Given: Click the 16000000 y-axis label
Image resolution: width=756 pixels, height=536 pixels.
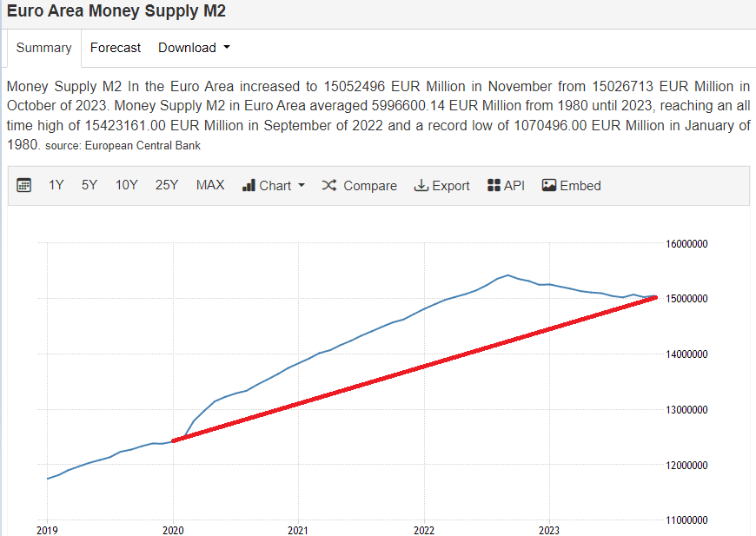Looking at the screenshot, I should pyautogui.click(x=686, y=244).
